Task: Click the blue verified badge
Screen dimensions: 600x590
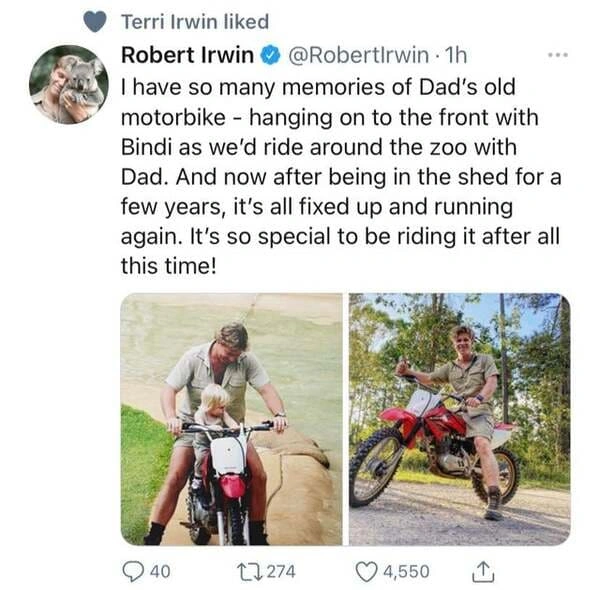Action: (x=269, y=55)
